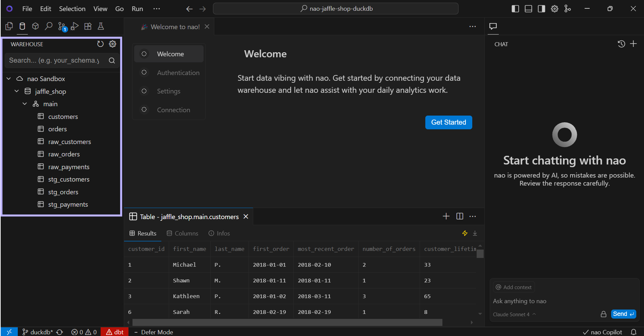Collapse the main schema node
Image resolution: width=644 pixels, height=336 pixels.
[x=24, y=104]
